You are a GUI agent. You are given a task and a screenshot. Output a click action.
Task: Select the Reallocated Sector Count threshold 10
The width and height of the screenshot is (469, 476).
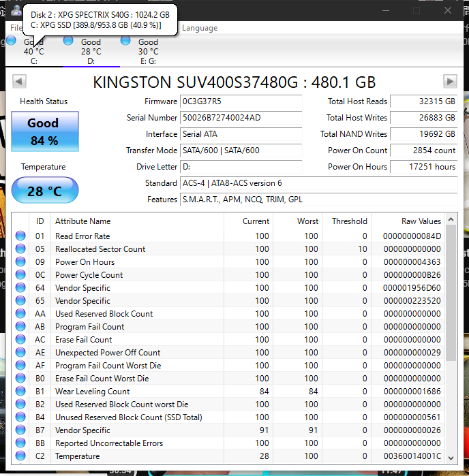click(x=362, y=249)
